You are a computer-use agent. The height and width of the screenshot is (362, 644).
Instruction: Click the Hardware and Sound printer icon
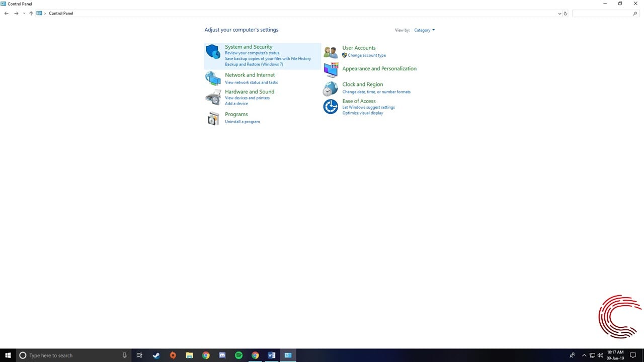213,97
